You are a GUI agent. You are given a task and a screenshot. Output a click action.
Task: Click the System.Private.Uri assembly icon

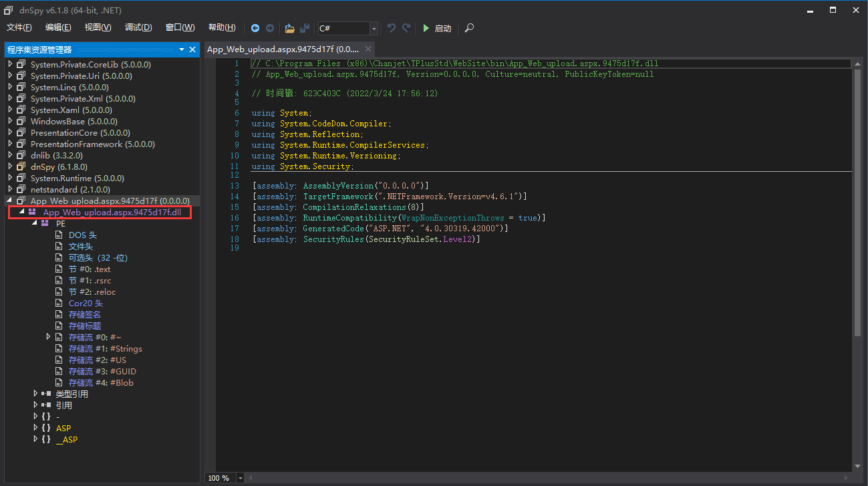[x=21, y=76]
